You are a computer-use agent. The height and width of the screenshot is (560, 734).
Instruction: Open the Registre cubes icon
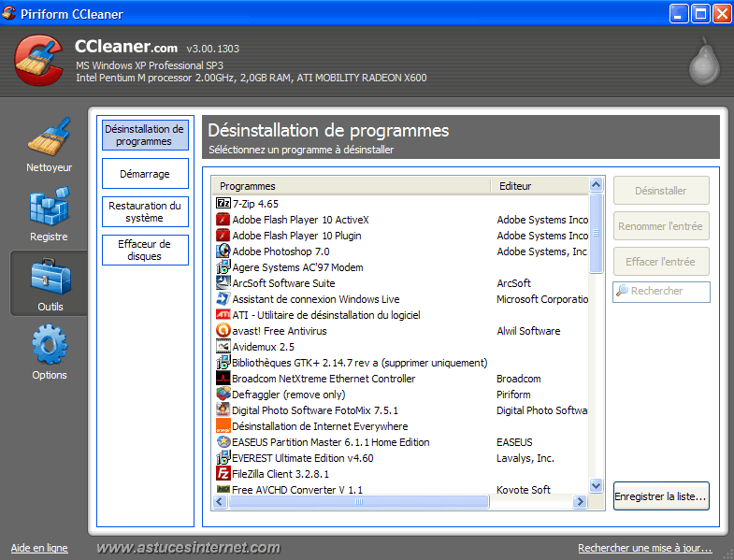click(x=50, y=206)
